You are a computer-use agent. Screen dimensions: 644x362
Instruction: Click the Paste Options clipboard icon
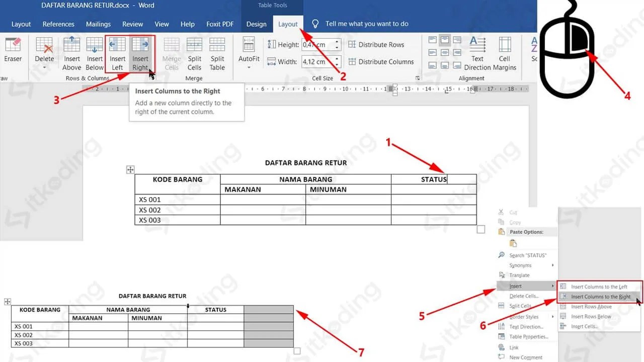pyautogui.click(x=513, y=243)
